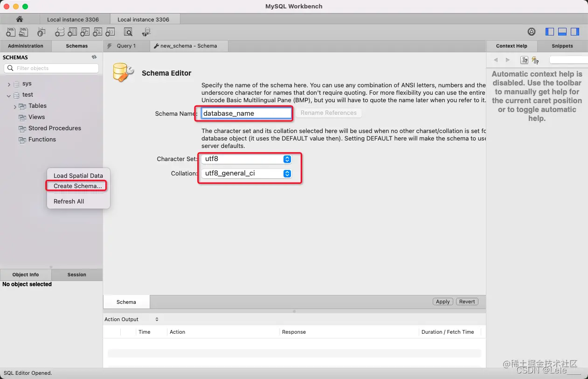Click the create new schema toolbar icon
Screen dimensions: 588x379
tap(60, 32)
